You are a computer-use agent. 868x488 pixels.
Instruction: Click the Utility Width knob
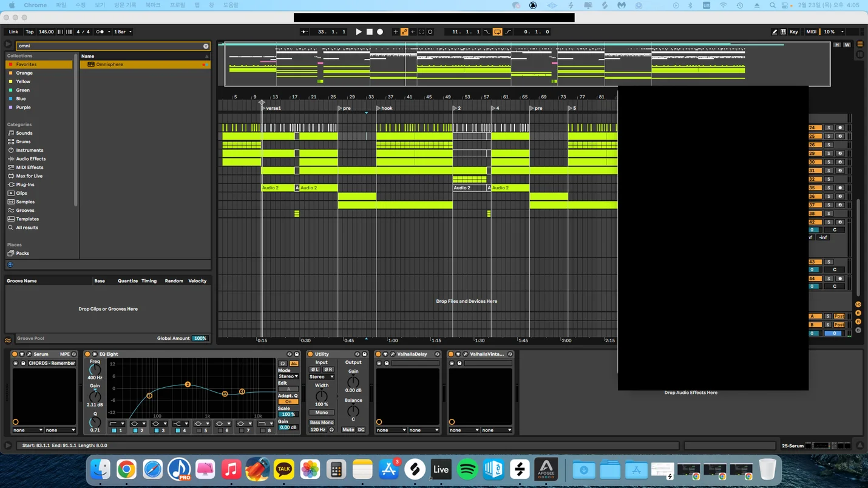point(322,395)
